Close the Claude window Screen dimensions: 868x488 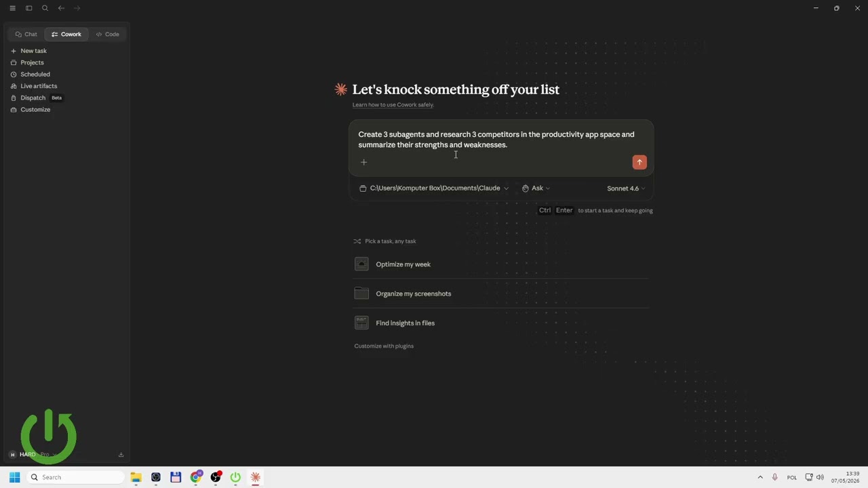[857, 8]
